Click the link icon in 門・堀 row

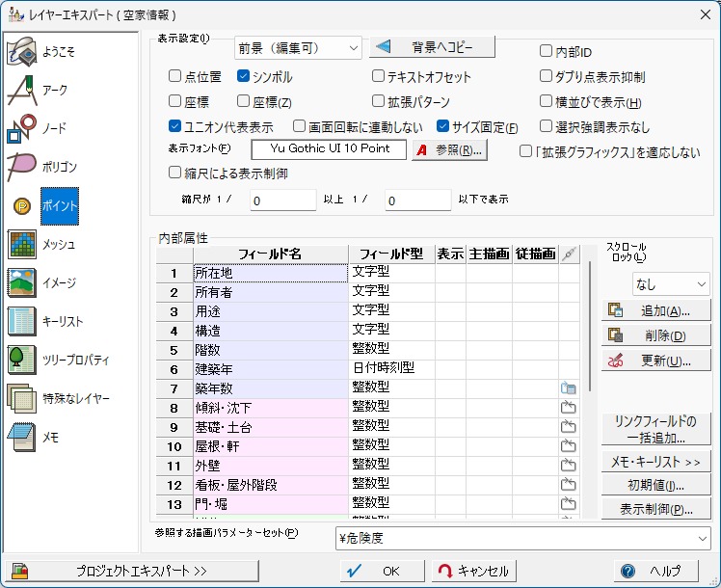point(569,504)
